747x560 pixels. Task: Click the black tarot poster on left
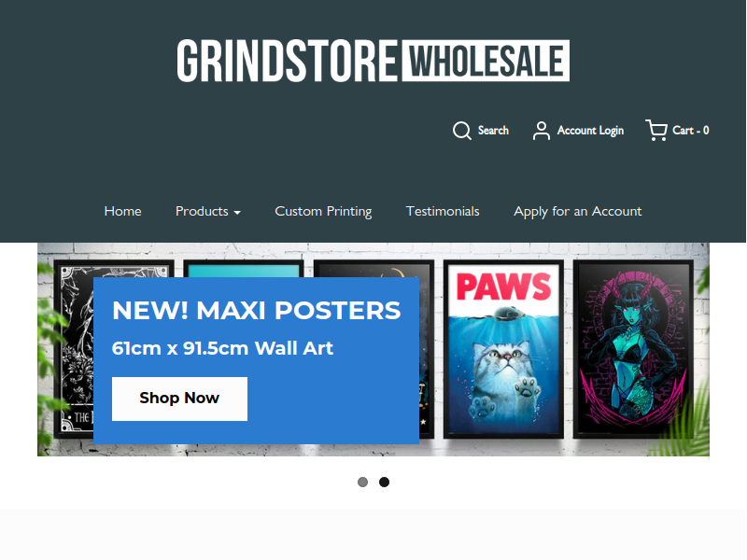click(x=74, y=349)
